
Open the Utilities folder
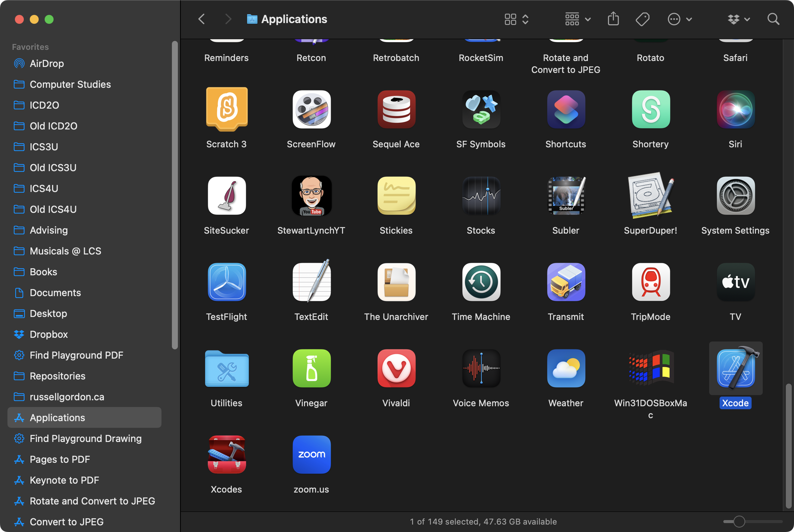pos(227,368)
